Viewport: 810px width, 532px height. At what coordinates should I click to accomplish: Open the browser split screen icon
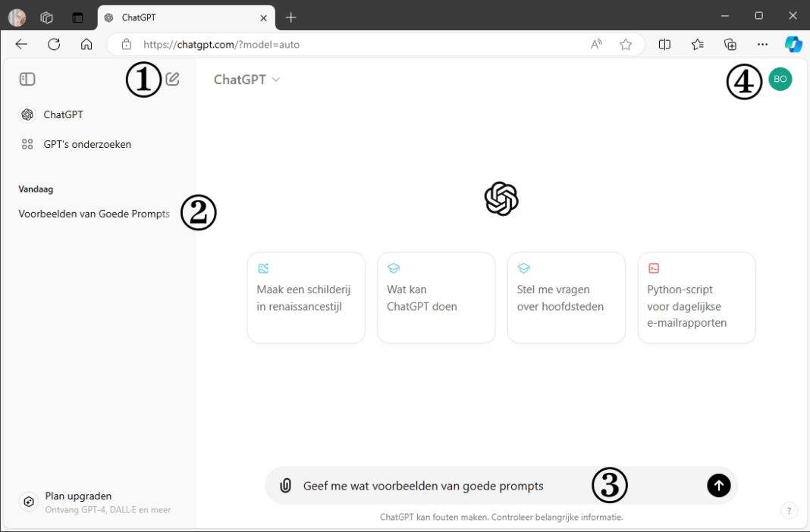[664, 45]
